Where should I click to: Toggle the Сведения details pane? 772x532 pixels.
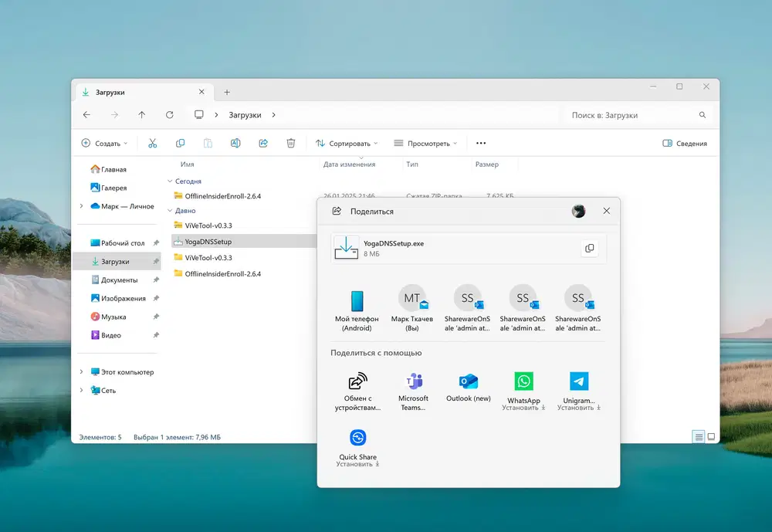(x=684, y=144)
